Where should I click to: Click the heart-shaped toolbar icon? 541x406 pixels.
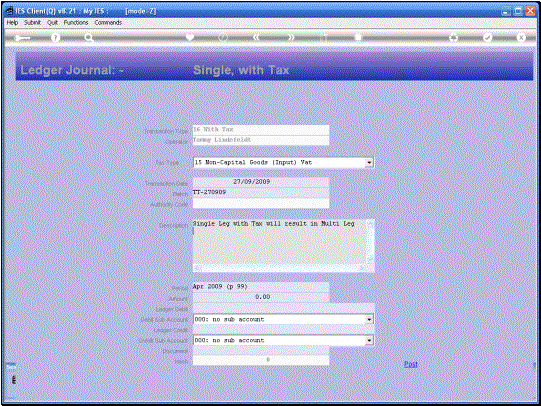[x=190, y=37]
